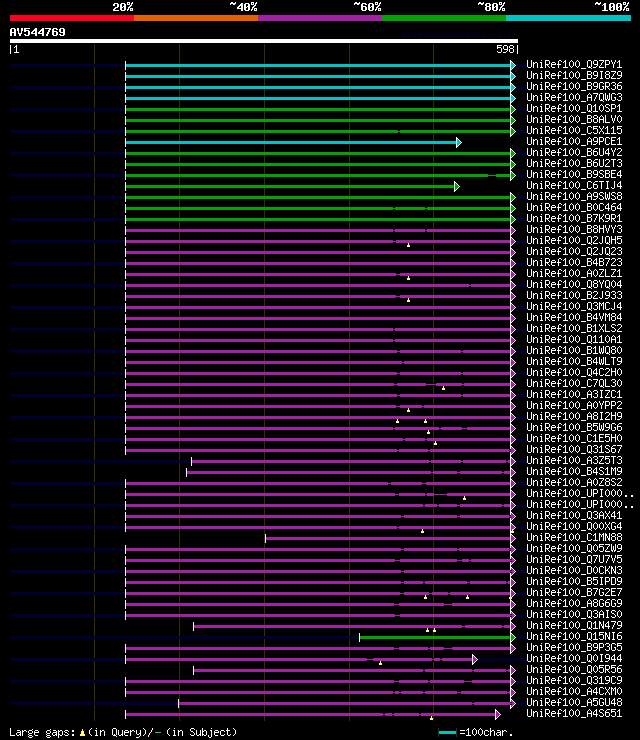Open the UniRef100_A9SWS8 entry
The height and width of the screenshot is (740, 640).
574,196
